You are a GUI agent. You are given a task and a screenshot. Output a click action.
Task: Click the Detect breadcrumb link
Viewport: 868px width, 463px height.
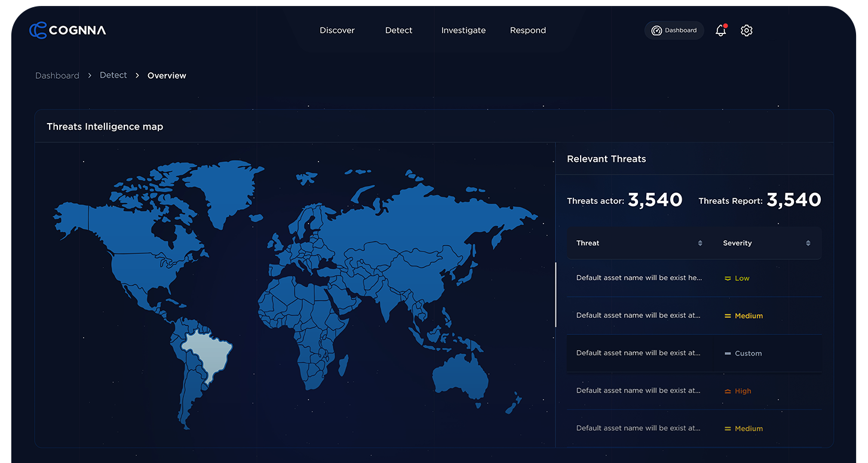[113, 75]
